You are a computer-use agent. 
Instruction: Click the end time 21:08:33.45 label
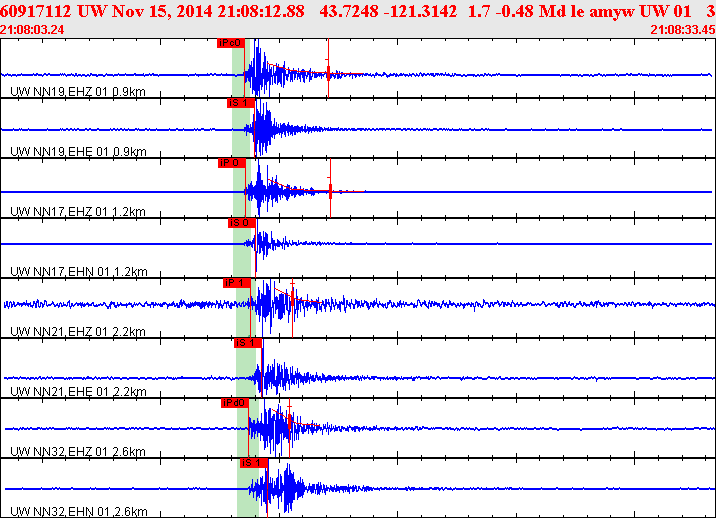coord(682,30)
